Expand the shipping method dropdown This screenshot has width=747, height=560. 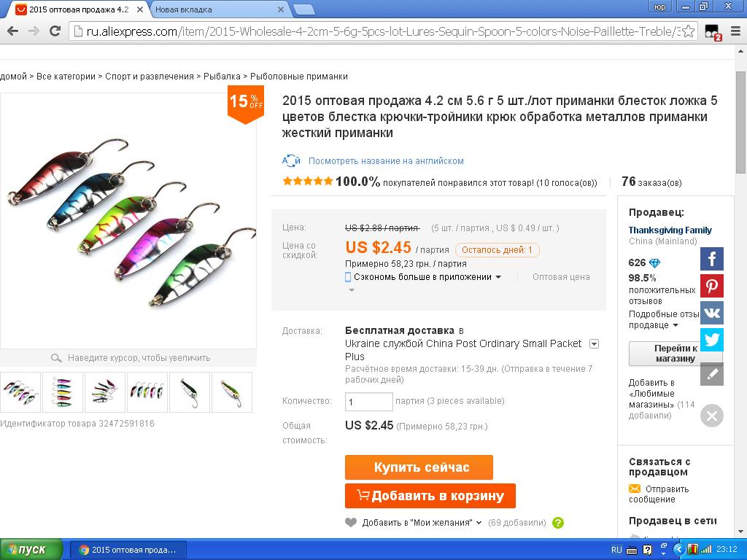point(594,344)
